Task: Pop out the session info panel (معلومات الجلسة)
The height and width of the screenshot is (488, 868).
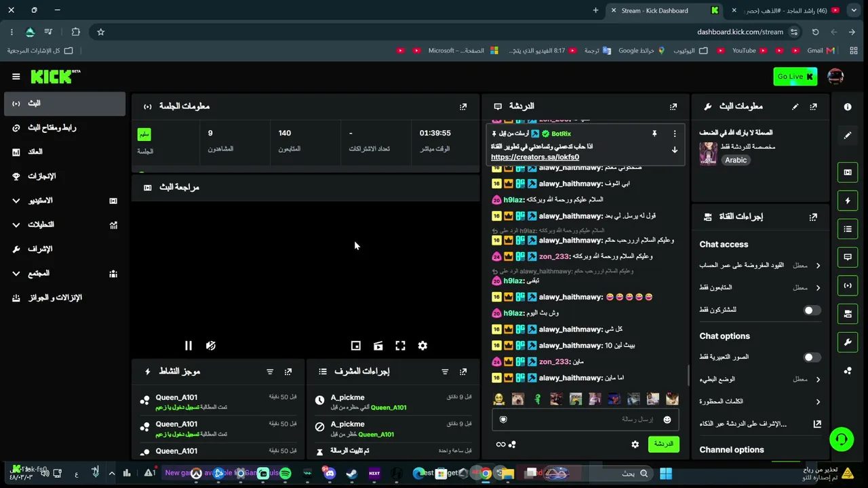Action: pyautogui.click(x=463, y=106)
